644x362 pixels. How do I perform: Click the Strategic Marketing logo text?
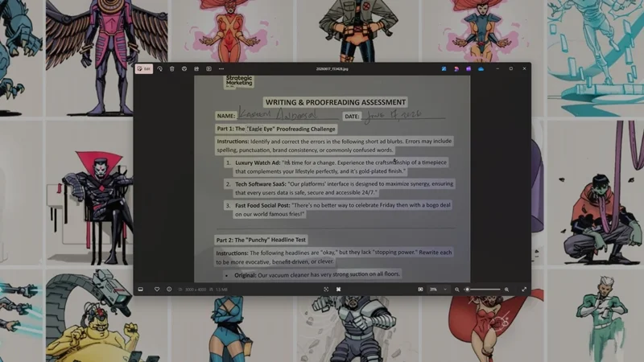239,80
